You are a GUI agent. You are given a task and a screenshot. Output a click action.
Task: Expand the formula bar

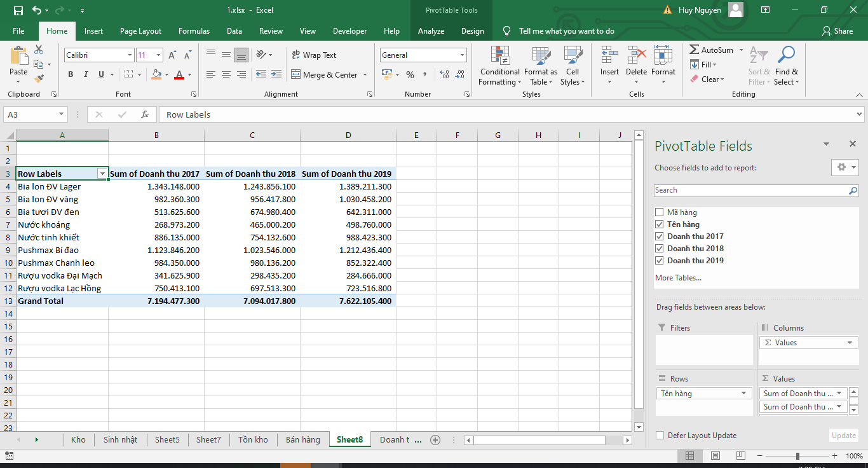[859, 114]
